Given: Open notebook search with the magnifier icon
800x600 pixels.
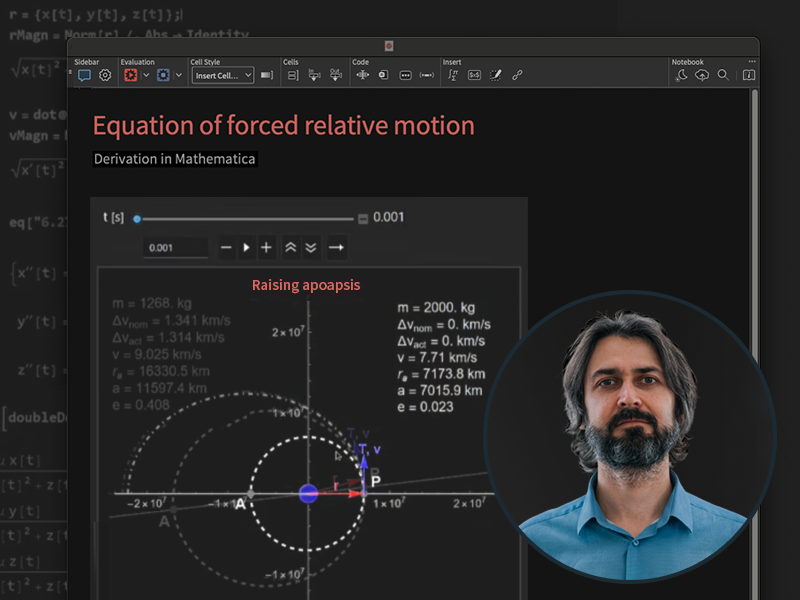Looking at the screenshot, I should (x=723, y=76).
